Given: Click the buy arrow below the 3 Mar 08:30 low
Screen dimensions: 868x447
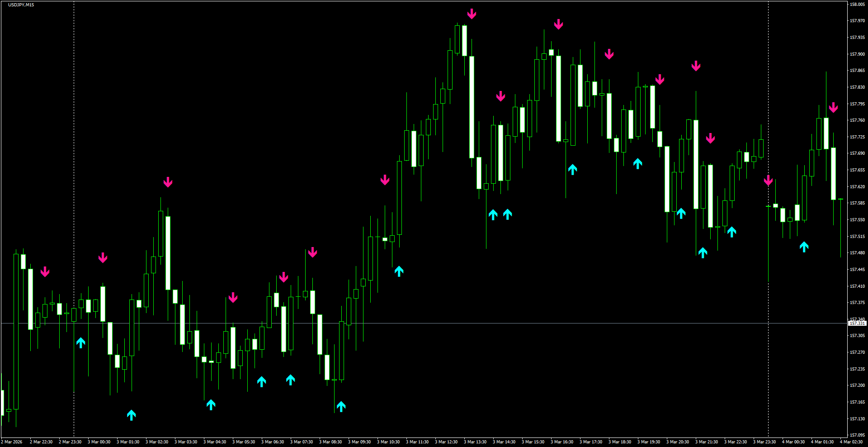Looking at the screenshot, I should [x=341, y=406].
